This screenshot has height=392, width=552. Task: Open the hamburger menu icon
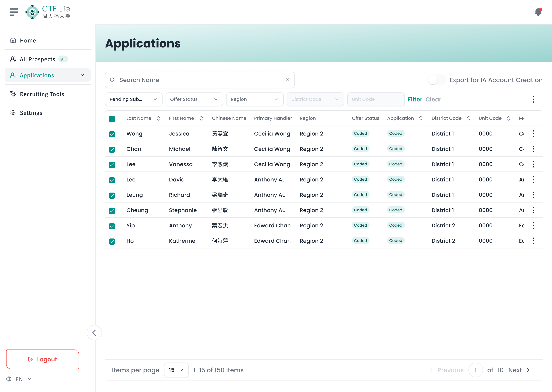14,12
